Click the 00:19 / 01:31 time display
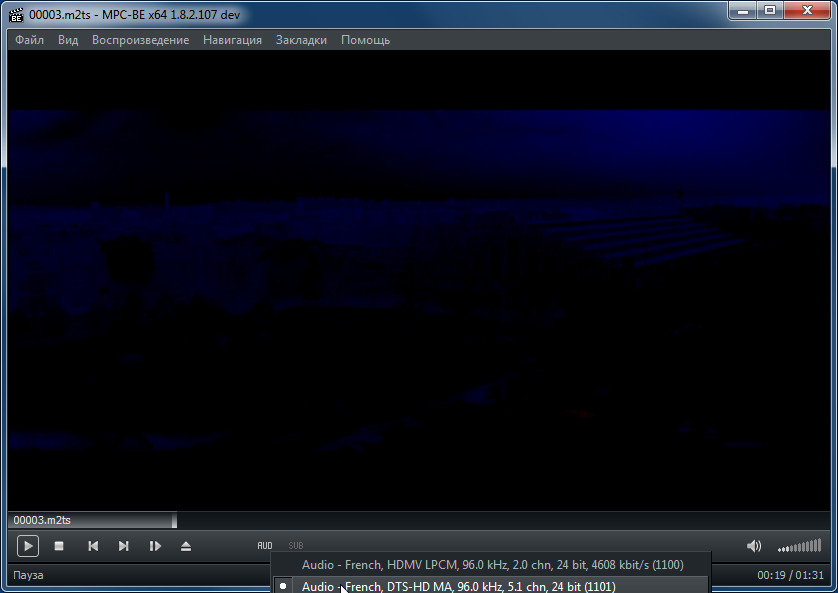The height and width of the screenshot is (593, 838). point(790,575)
